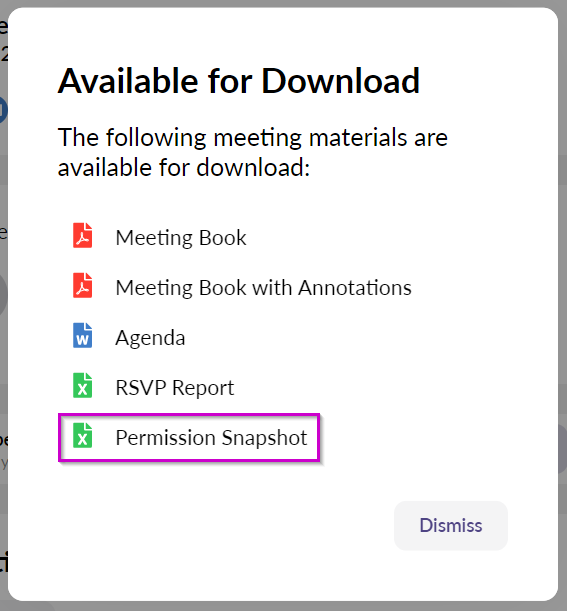
Task: Click the Word document icon beside Agenda
Action: [83, 335]
